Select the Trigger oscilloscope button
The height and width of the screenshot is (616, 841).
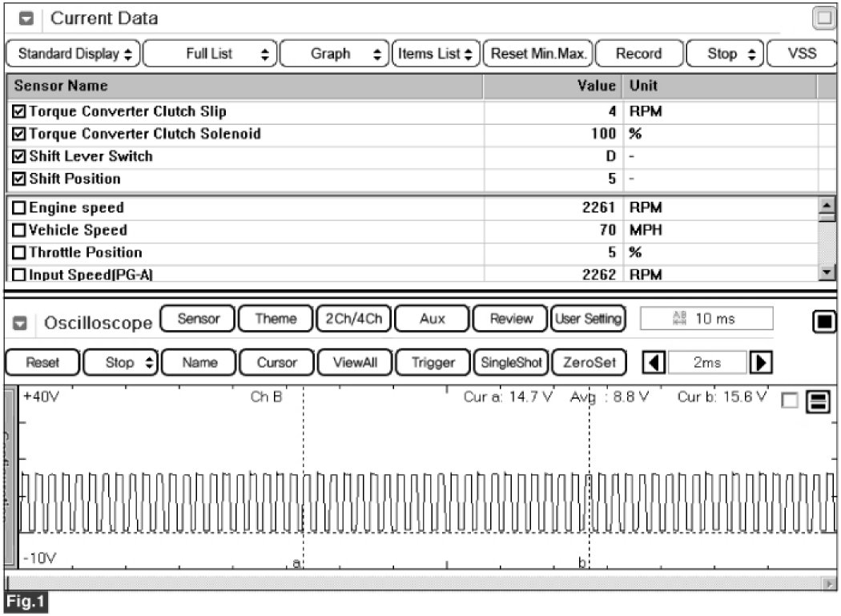tap(433, 362)
